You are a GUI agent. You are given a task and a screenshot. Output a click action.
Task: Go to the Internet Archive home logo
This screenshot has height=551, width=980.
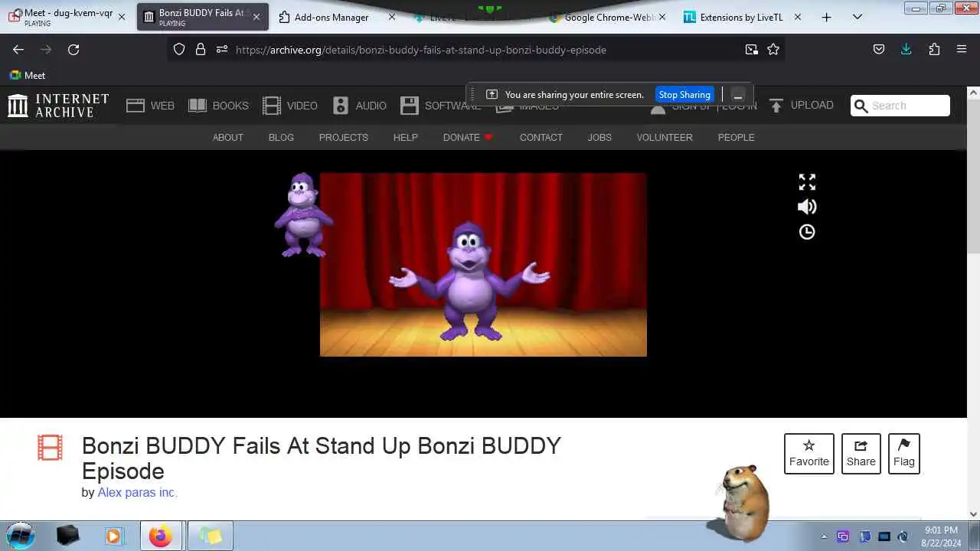pyautogui.click(x=58, y=106)
